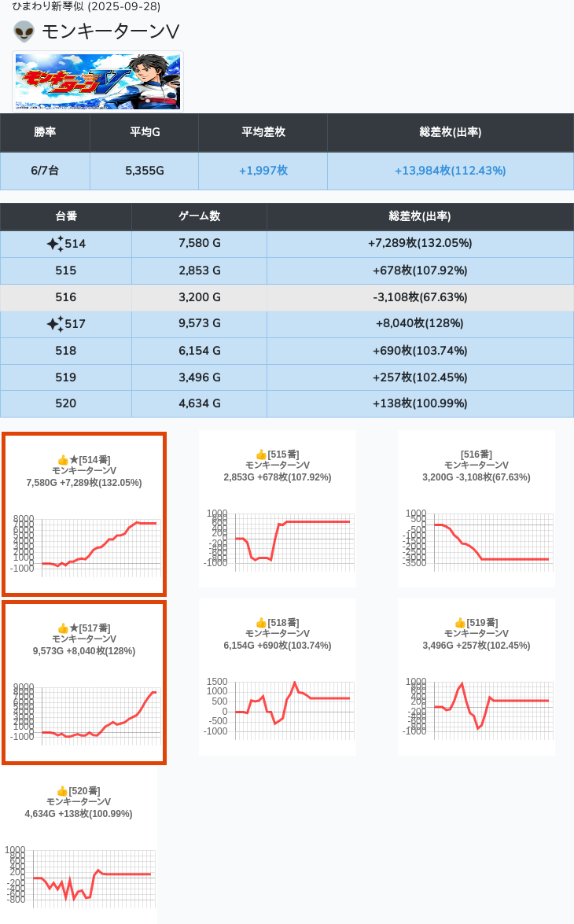
Task: Click the +1,997枚 average difference value
Action: coord(263,171)
